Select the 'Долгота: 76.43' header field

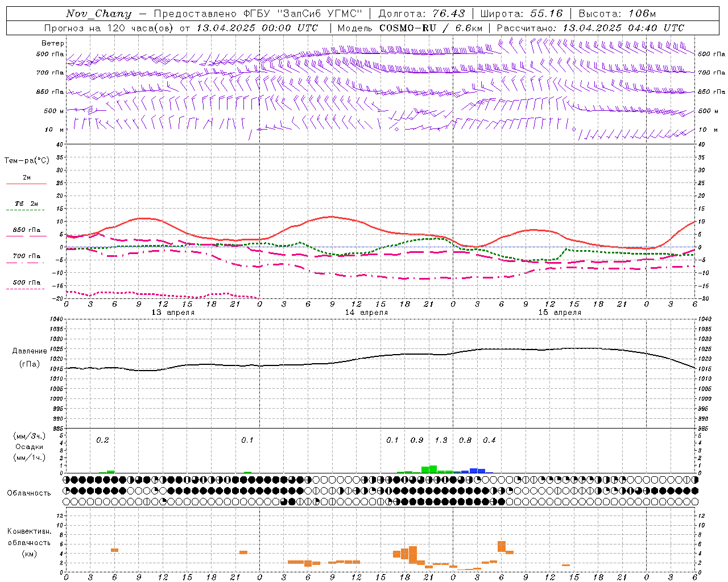[x=421, y=14]
